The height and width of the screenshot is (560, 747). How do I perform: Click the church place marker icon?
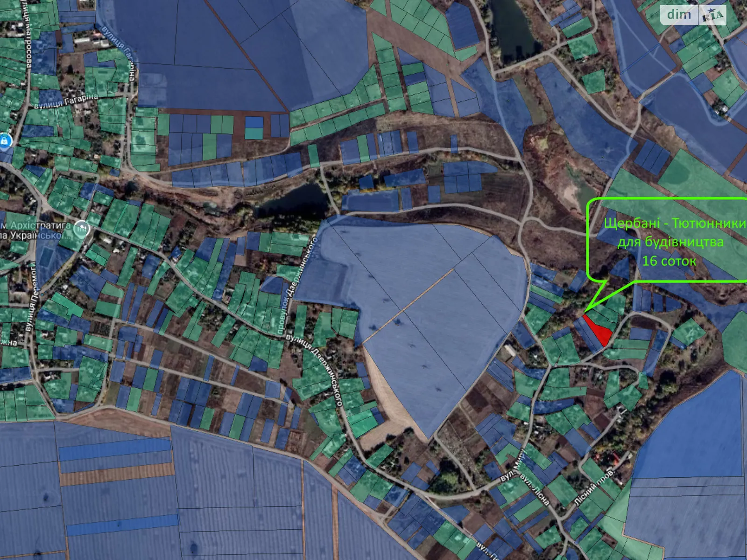click(82, 229)
